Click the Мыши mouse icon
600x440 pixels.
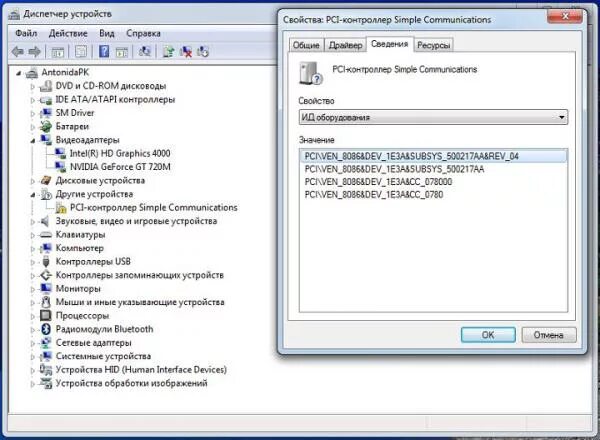tap(46, 302)
